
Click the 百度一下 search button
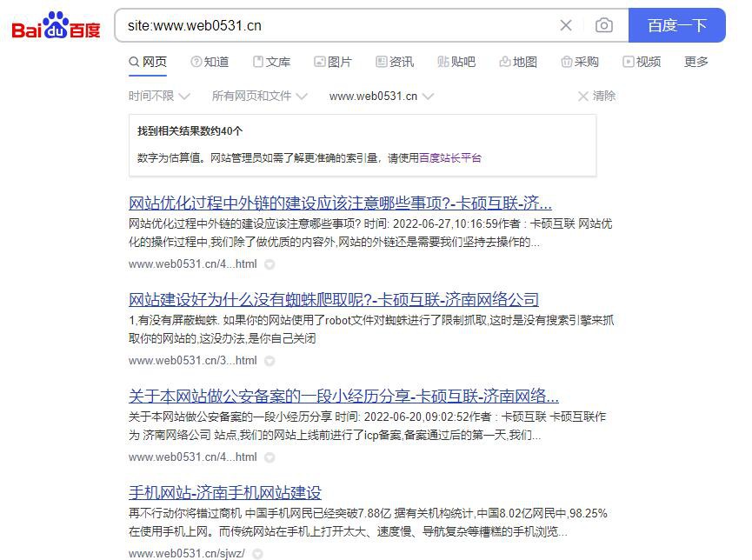click(676, 25)
